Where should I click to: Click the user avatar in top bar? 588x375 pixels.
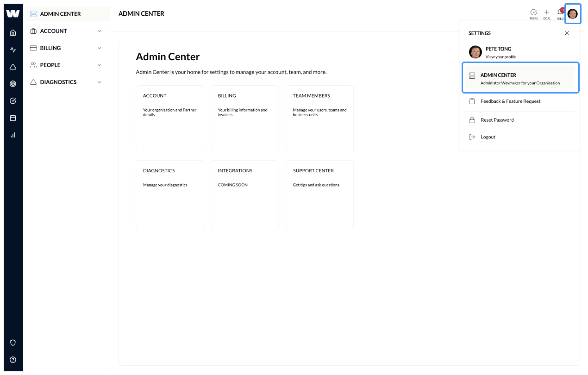click(573, 14)
